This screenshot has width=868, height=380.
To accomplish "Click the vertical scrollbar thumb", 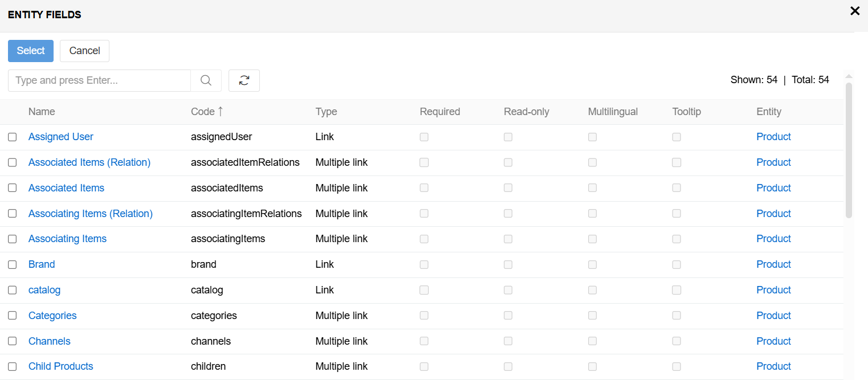I will pyautogui.click(x=849, y=150).
